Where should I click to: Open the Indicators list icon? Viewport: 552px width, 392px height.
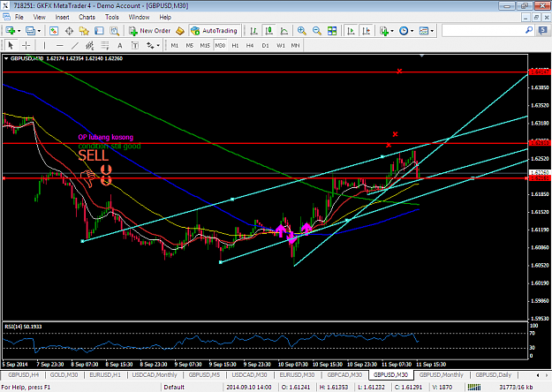pos(383,31)
